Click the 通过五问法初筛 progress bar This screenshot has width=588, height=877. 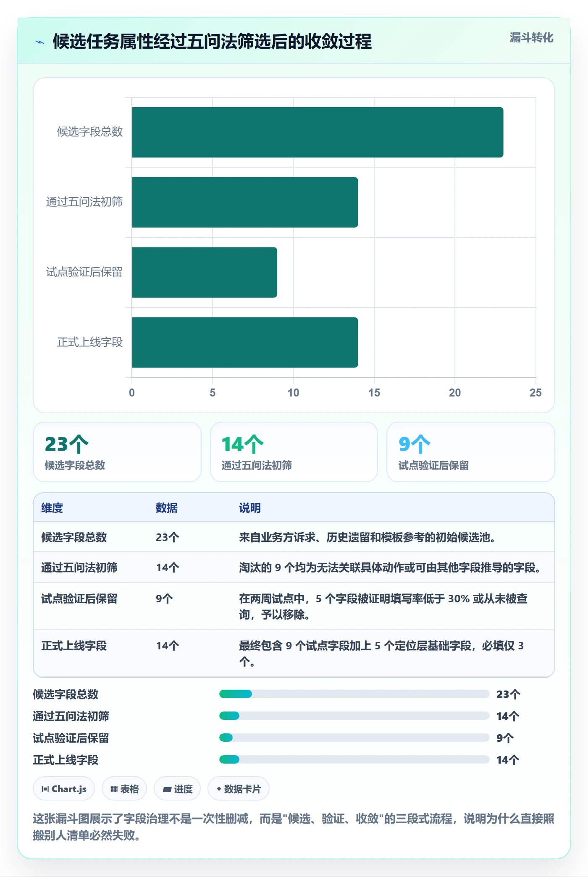pyautogui.click(x=354, y=716)
